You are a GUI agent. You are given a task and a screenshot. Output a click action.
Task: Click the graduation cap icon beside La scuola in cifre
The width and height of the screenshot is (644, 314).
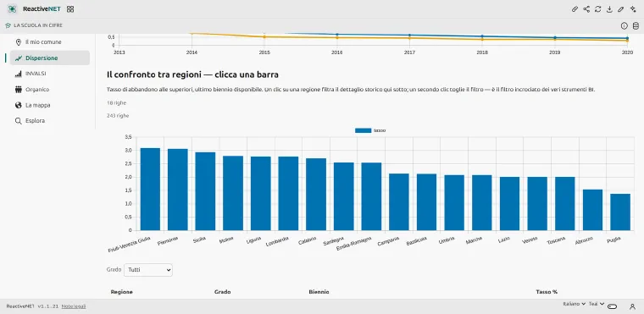[8, 25]
